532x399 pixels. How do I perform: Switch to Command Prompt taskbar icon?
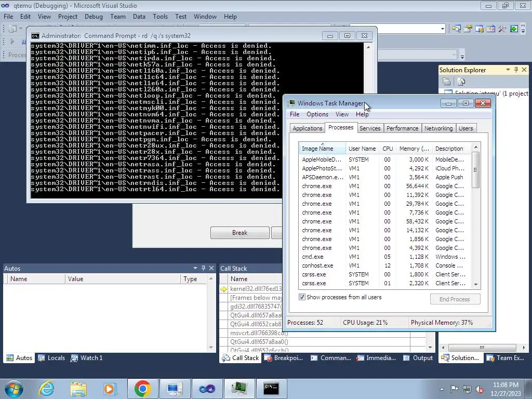(271, 389)
